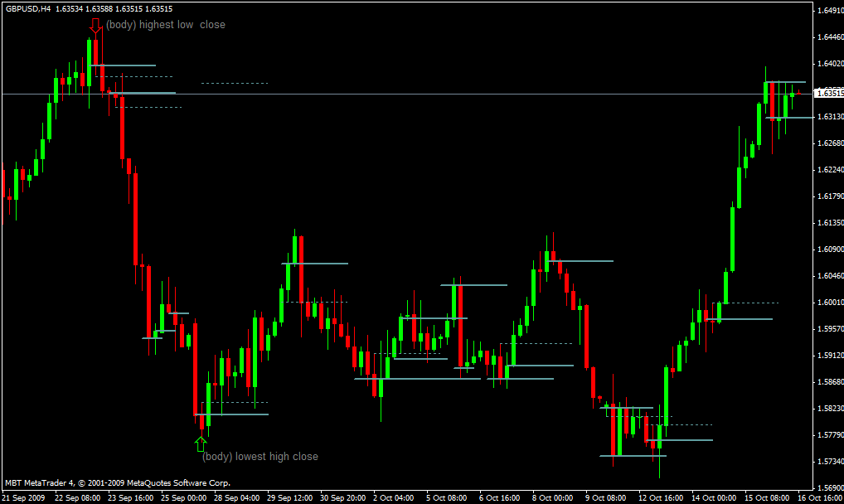Click the 12 Oct 16:00 time axis label
The height and width of the screenshot is (504, 844).
[x=661, y=498]
